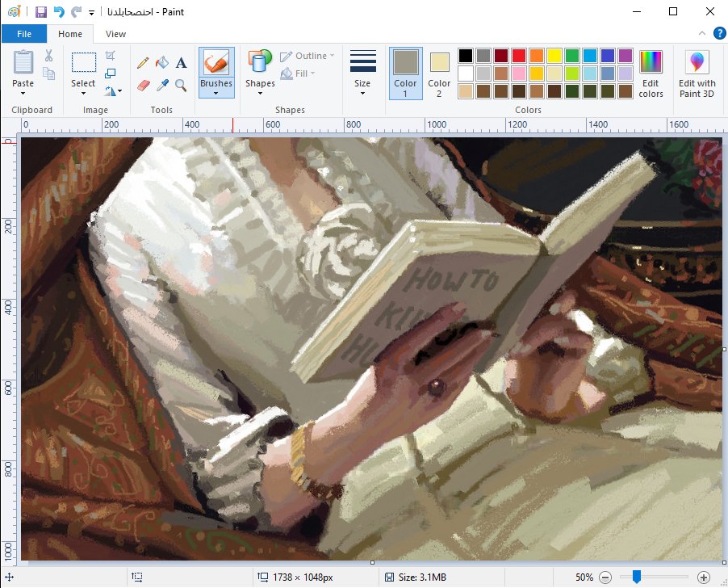The width and height of the screenshot is (728, 588).
Task: Pick the red color swatch
Action: [x=519, y=56]
